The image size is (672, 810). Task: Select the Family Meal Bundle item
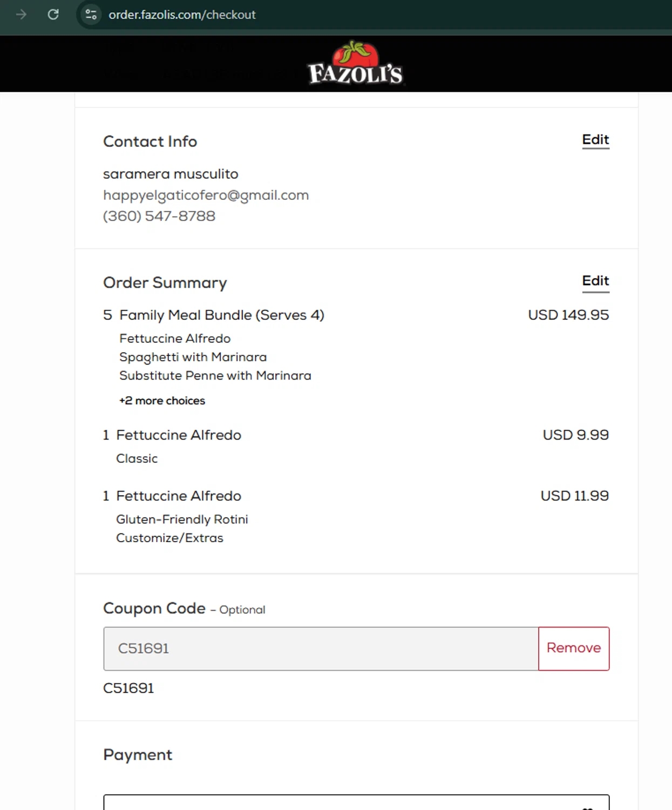click(x=221, y=315)
